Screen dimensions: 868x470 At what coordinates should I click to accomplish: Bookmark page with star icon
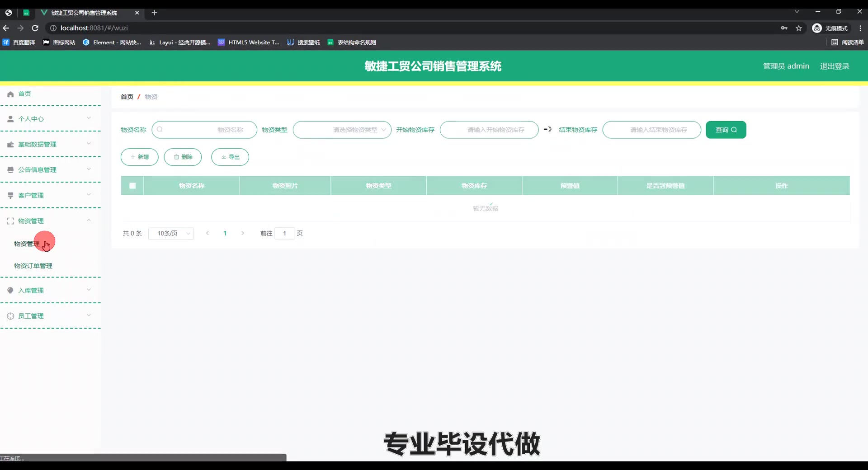click(799, 28)
